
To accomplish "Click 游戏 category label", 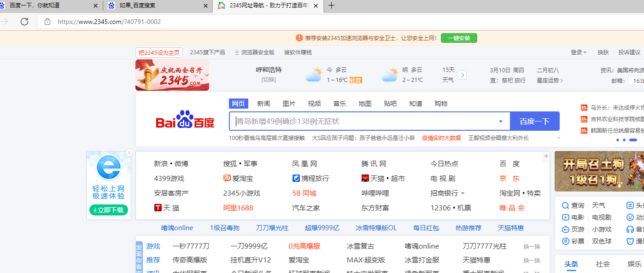I will [x=153, y=246].
